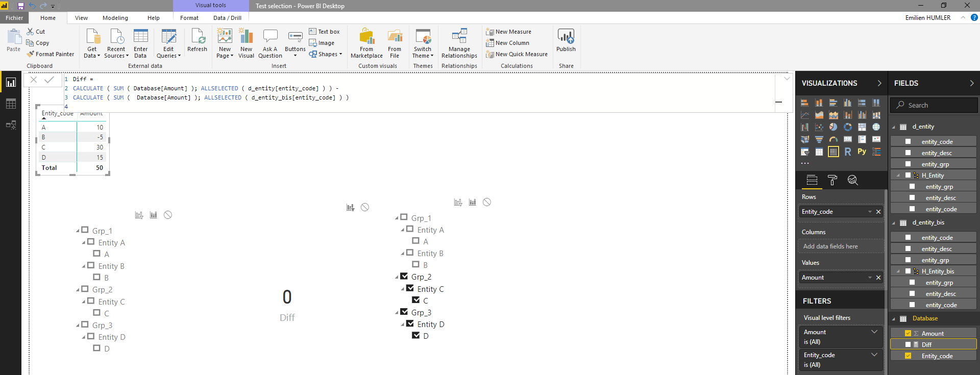Import more custom visuals via ellipsis

805,163
